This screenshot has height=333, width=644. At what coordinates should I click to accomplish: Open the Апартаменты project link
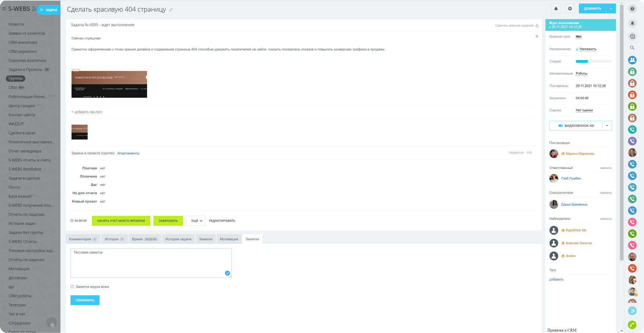point(128,153)
